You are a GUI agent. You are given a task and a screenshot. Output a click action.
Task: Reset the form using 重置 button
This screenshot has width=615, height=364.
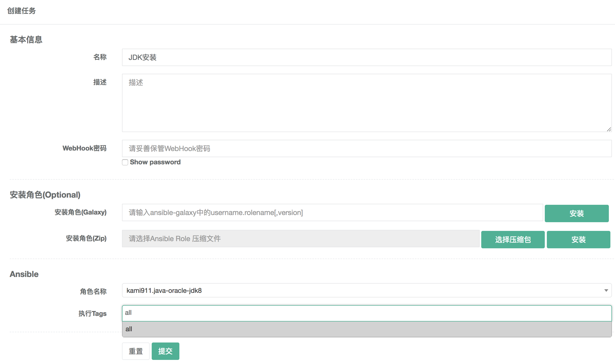click(136, 351)
